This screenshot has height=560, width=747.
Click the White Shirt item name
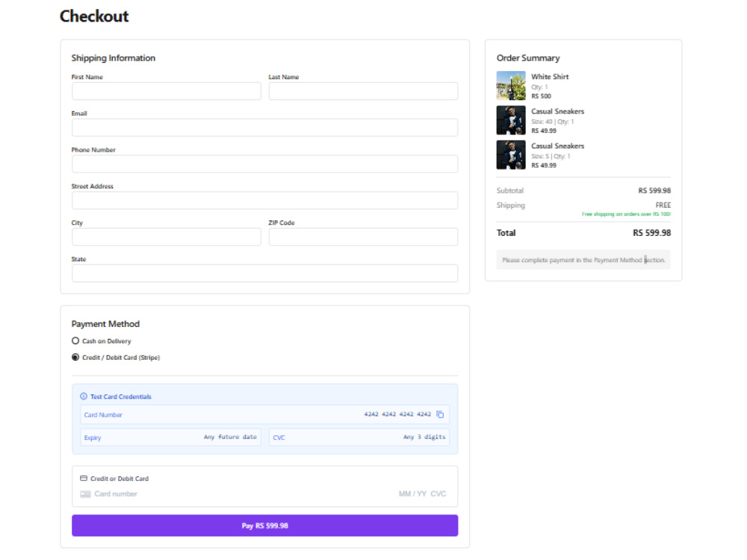[x=550, y=77]
